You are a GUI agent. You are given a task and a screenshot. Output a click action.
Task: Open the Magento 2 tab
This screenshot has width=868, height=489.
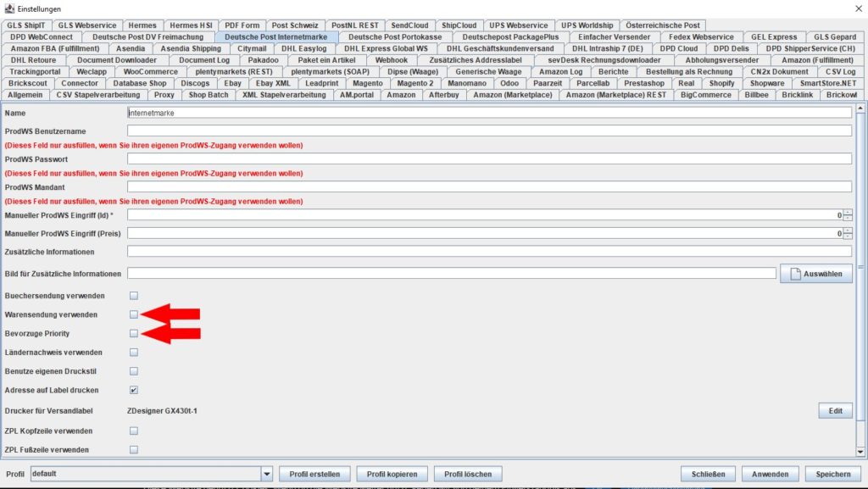click(x=415, y=84)
